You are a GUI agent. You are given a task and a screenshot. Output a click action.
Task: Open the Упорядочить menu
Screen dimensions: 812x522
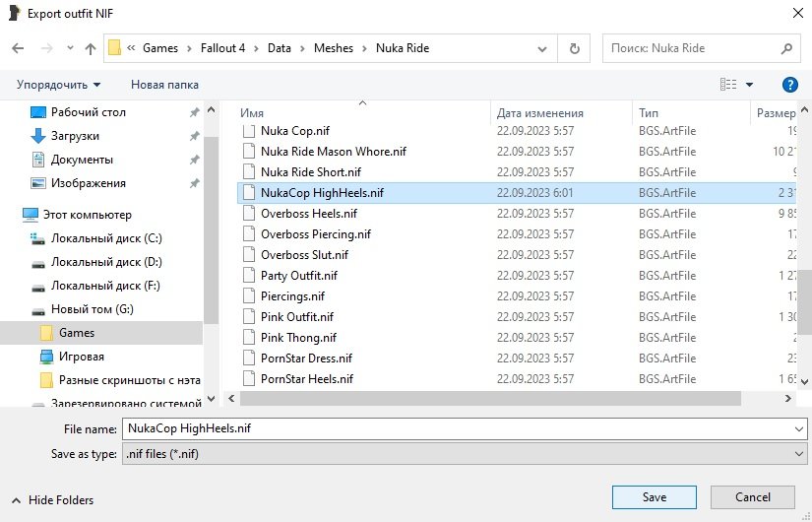(x=58, y=85)
